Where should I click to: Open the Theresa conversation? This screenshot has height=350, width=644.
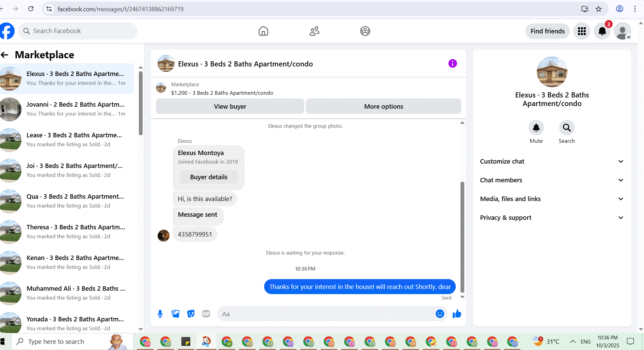click(x=67, y=232)
